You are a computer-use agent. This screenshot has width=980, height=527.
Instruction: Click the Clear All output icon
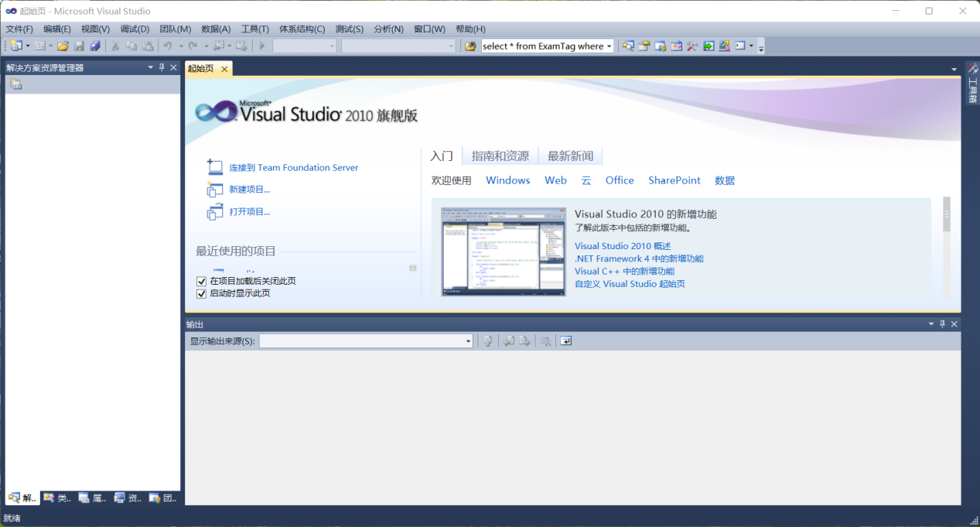click(545, 340)
